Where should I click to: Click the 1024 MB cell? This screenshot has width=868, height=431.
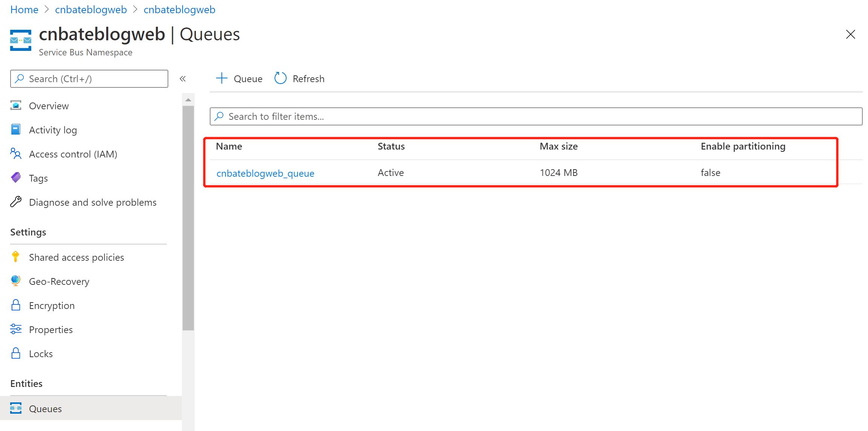pos(558,173)
